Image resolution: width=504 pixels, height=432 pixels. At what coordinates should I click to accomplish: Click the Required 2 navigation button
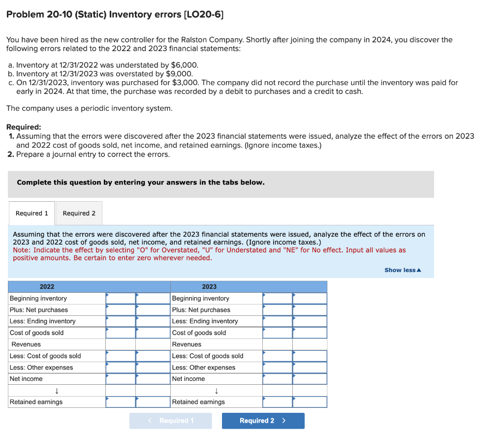tap(263, 421)
